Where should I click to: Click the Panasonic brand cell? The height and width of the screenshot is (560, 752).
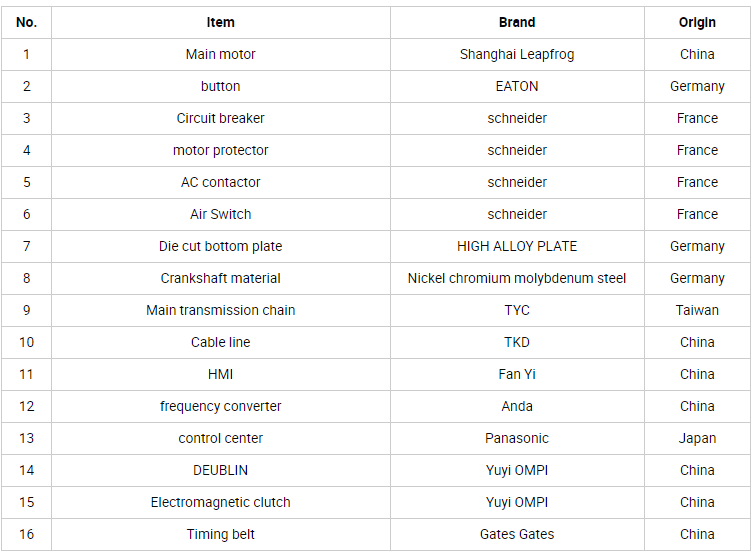coord(517,438)
